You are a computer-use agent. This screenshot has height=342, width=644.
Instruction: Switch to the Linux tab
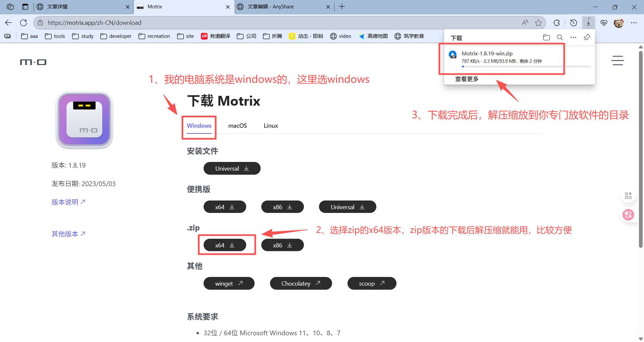click(x=271, y=126)
